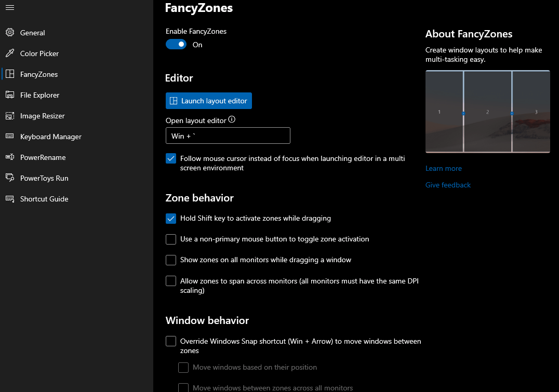
Task: Click the info icon beside Open layout editor
Action: (232, 119)
